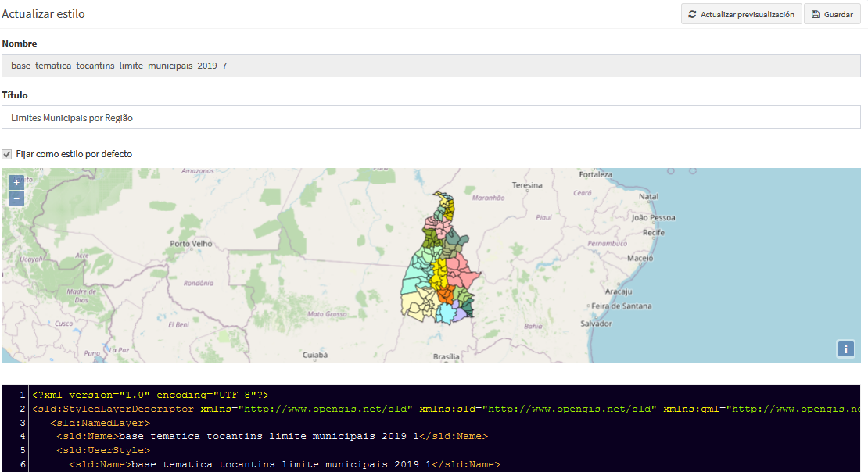This screenshot has width=868, height=472.
Task: Click the disabled Nombre field
Action: click(431, 66)
